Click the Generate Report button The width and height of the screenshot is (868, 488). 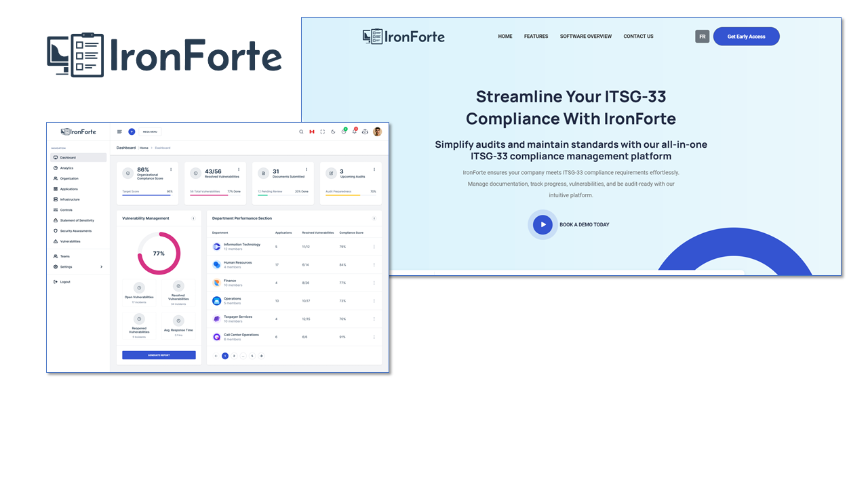coord(159,355)
